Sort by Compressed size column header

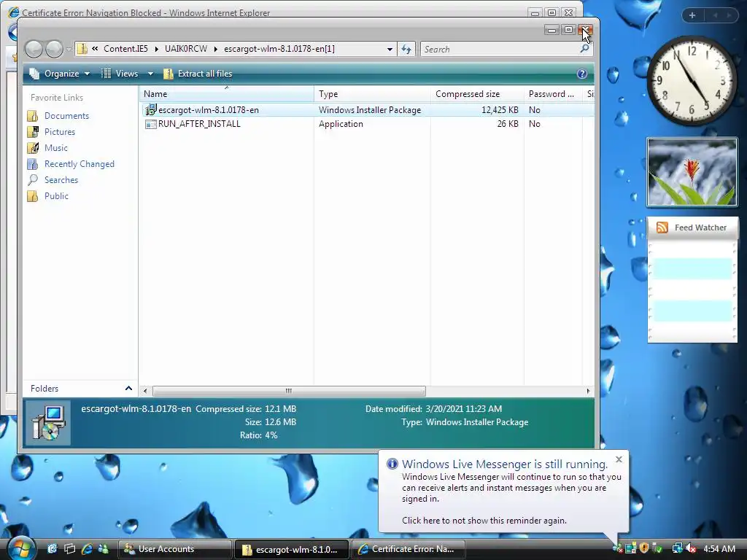tap(477, 94)
